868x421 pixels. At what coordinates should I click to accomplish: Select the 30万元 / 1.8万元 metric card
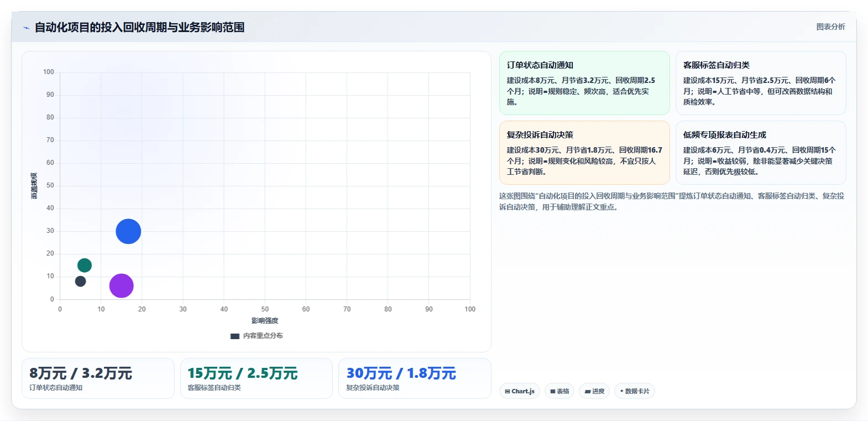[415, 378]
